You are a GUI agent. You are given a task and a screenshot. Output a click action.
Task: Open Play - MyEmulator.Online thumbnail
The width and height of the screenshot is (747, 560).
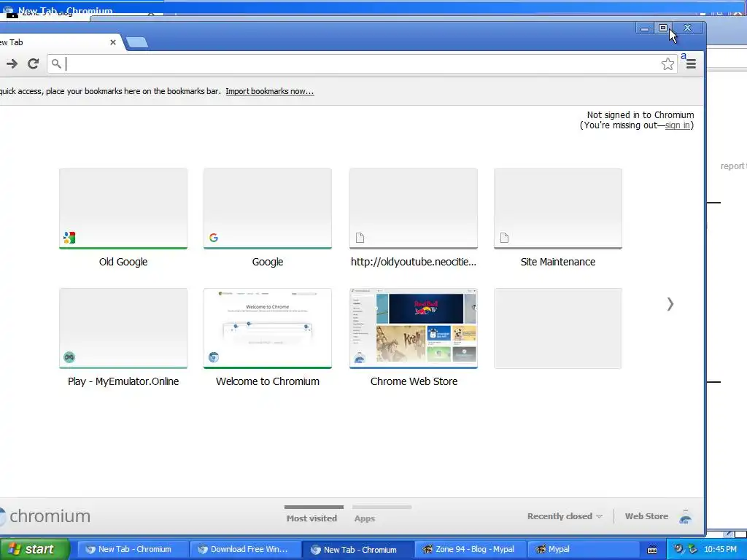click(123, 328)
